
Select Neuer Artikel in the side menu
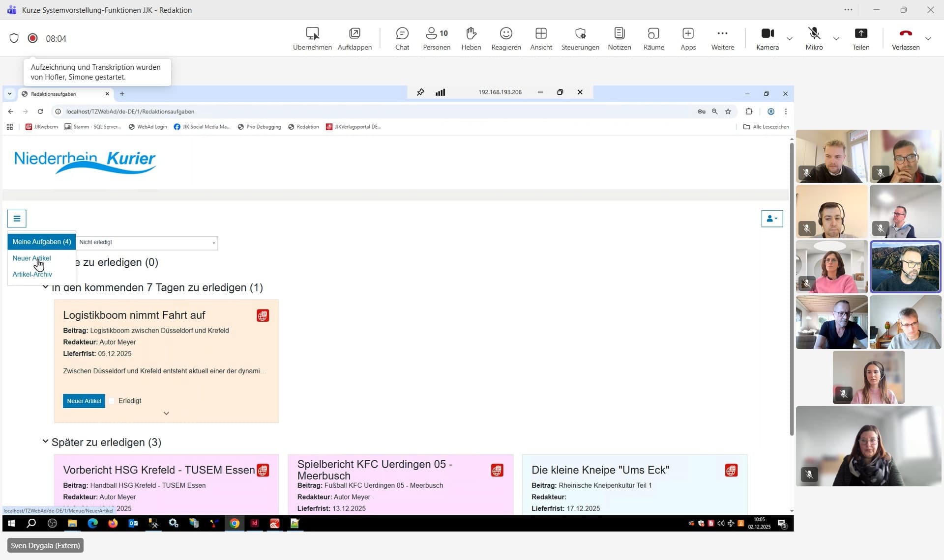click(31, 258)
